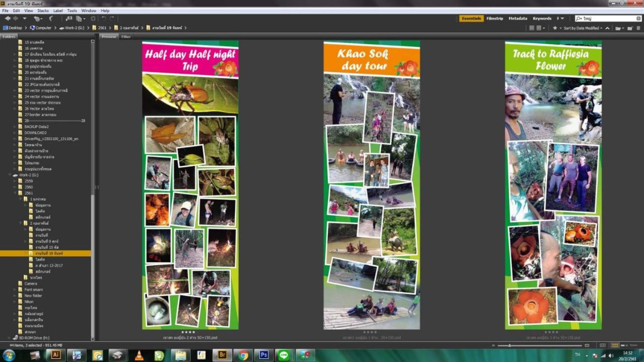
Task: Click Desktop in the path bar
Action: click(x=13, y=28)
